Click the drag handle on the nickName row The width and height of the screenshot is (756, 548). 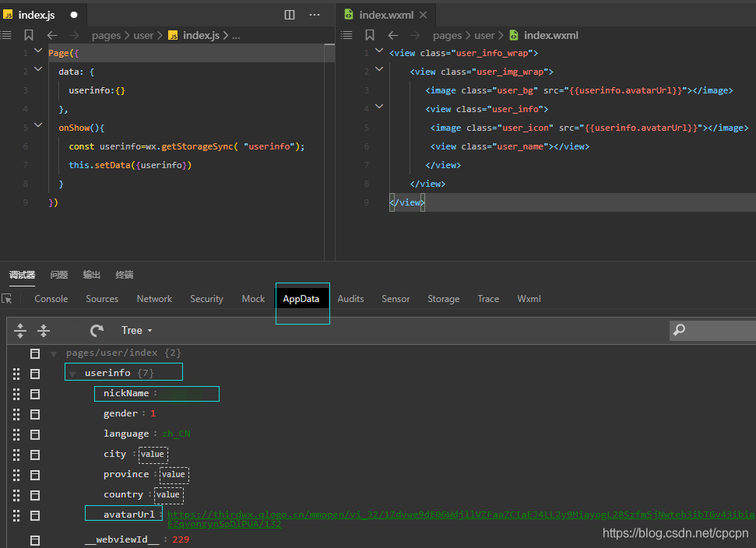(16, 394)
